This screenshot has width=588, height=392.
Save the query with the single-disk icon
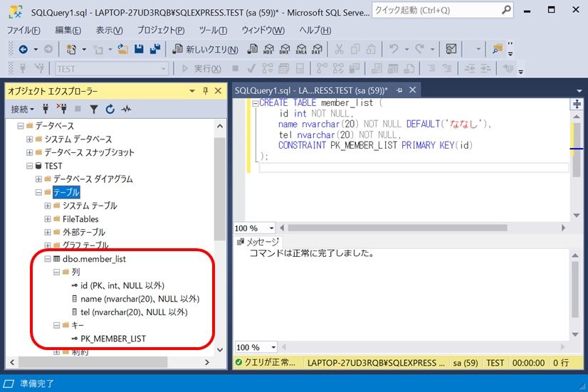(x=139, y=49)
